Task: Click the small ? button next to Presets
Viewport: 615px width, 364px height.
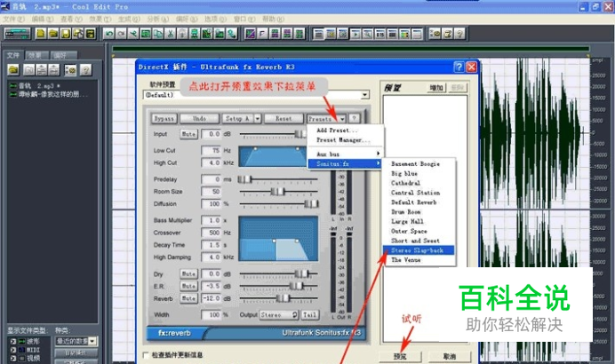Action: click(354, 118)
